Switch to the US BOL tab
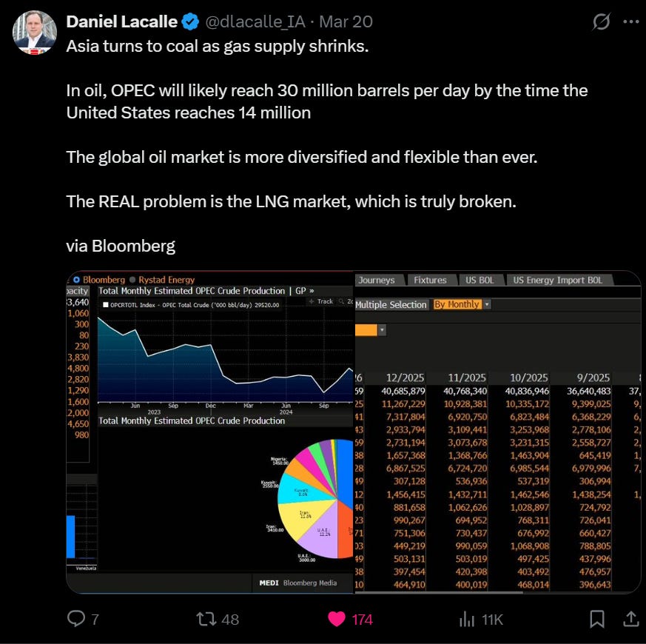This screenshot has height=644, width=646. (480, 280)
